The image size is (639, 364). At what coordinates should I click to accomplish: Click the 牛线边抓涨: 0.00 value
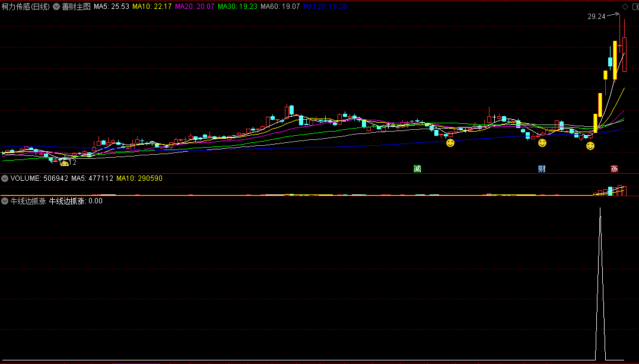click(76, 201)
